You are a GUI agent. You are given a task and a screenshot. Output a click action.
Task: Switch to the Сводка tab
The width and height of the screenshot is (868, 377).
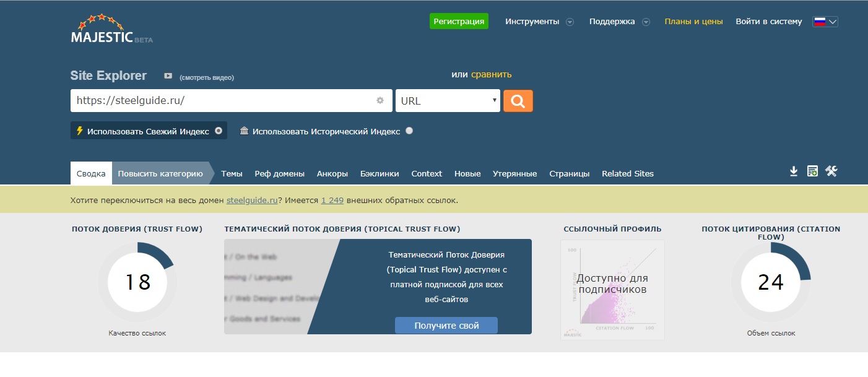tap(91, 173)
